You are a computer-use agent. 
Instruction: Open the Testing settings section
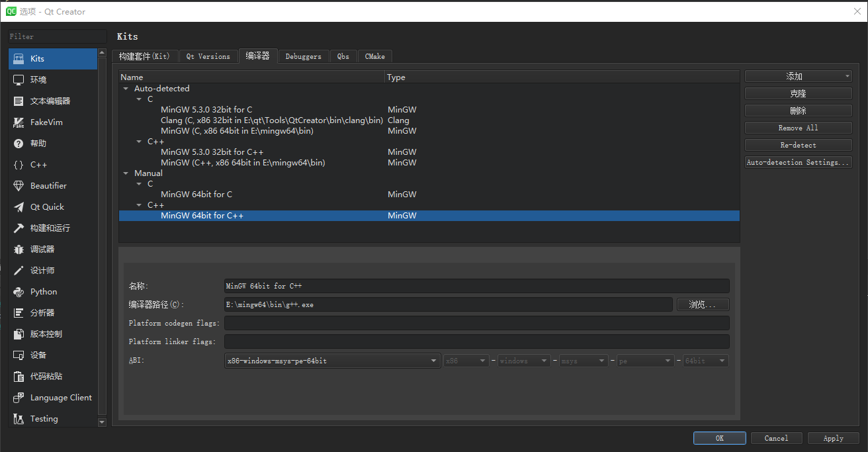pyautogui.click(x=43, y=418)
